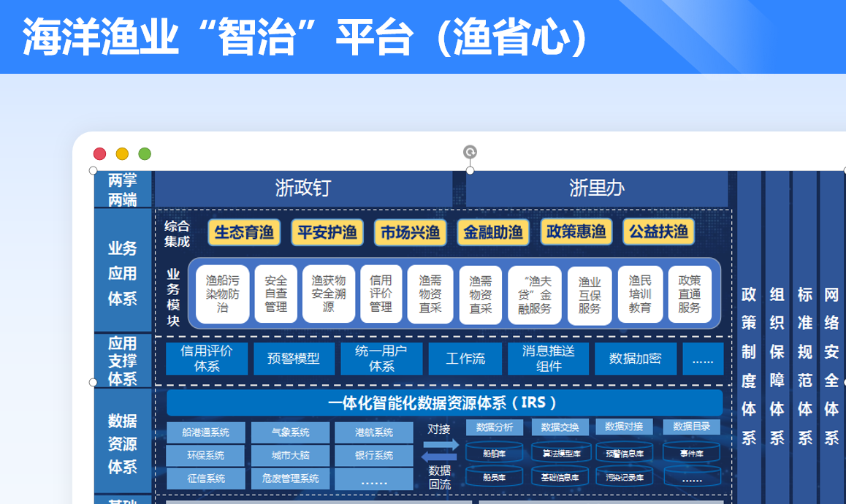
Task: Click the right-pointing arrow under 对接
Action: (441, 445)
